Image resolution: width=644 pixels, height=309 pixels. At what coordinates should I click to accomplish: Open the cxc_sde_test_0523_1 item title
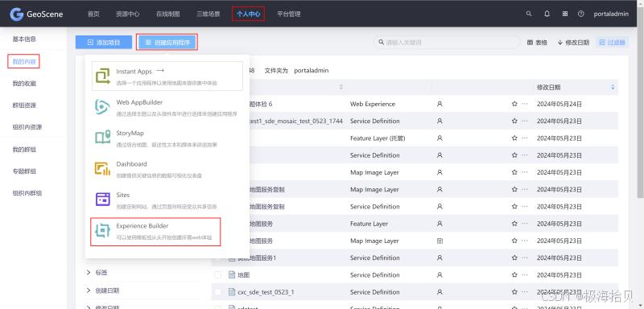(266, 292)
